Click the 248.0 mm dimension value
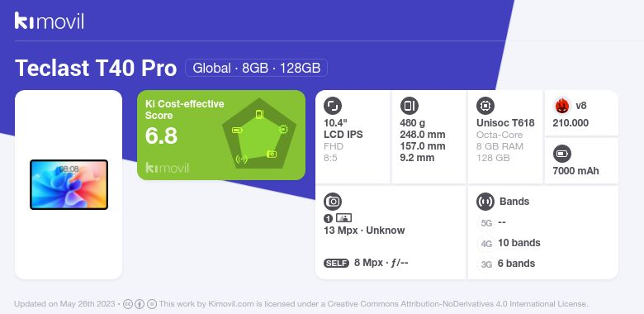This screenshot has width=644, height=314. pos(423,135)
